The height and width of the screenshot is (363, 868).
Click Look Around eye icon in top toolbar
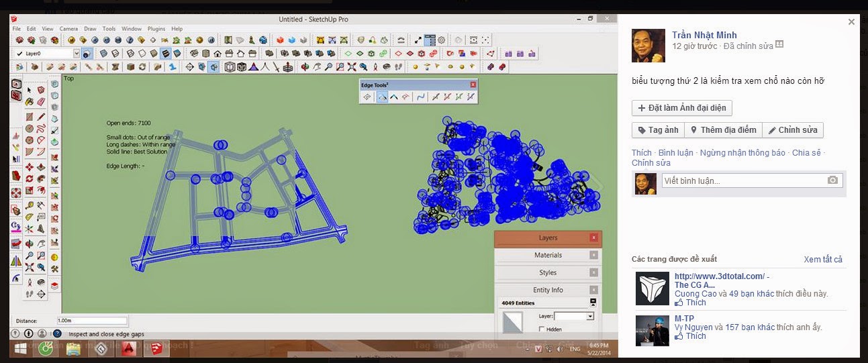[387, 66]
